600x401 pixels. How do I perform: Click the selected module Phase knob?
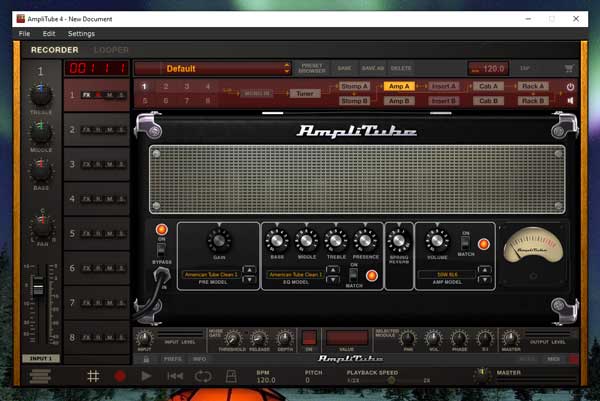click(459, 339)
